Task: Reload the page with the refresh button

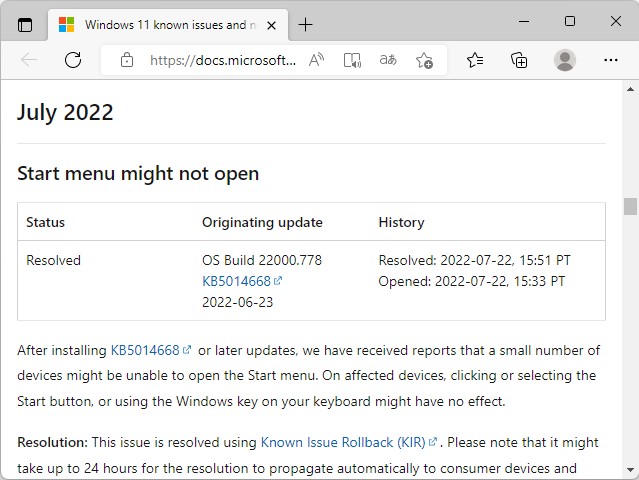Action: [73, 60]
